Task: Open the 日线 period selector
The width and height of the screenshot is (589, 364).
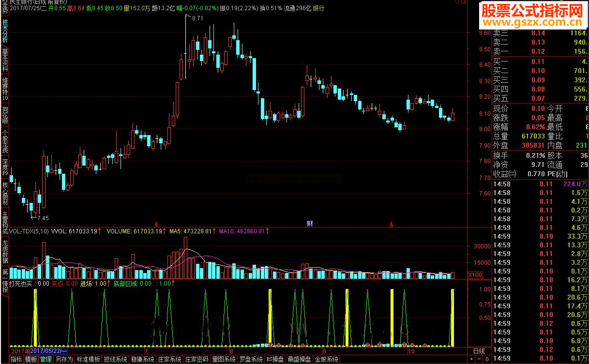Action: tap(478, 350)
